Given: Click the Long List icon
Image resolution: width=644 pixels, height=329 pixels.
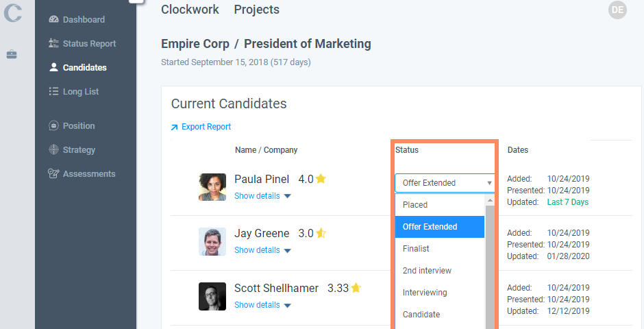Looking at the screenshot, I should (x=54, y=92).
